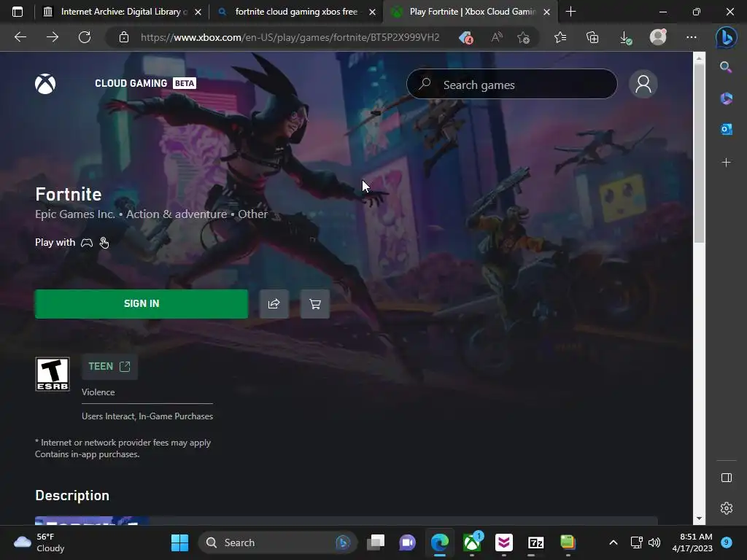747x560 pixels.
Task: Click the browser address bar URL
Action: (x=290, y=37)
